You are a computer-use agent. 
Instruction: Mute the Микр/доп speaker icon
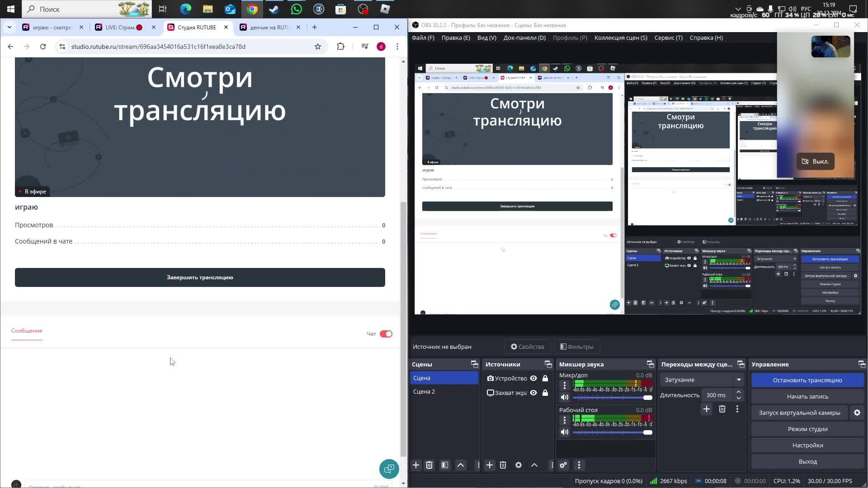[565, 397]
